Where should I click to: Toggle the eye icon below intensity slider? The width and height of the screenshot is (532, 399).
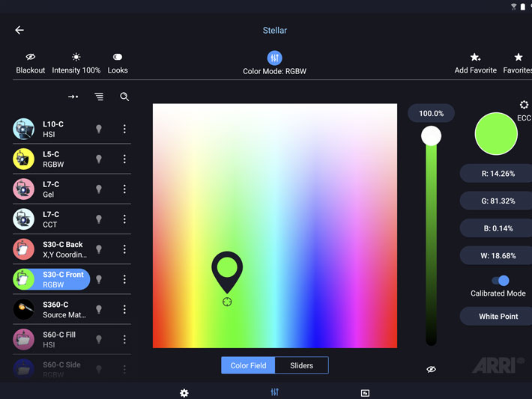click(x=431, y=369)
